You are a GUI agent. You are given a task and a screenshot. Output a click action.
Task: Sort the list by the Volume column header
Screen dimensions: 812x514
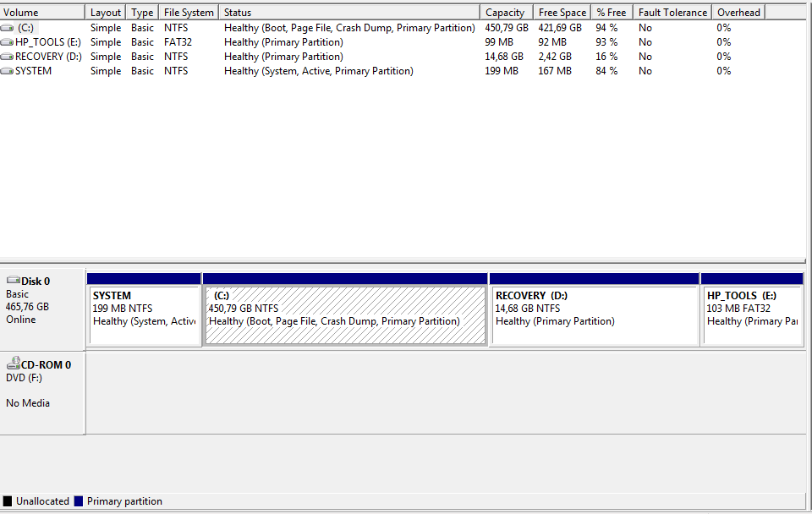point(42,13)
